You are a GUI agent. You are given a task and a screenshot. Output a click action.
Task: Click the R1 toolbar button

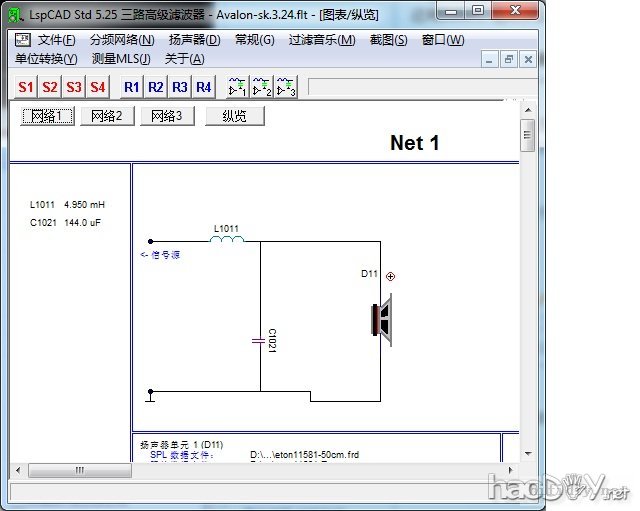[132, 87]
